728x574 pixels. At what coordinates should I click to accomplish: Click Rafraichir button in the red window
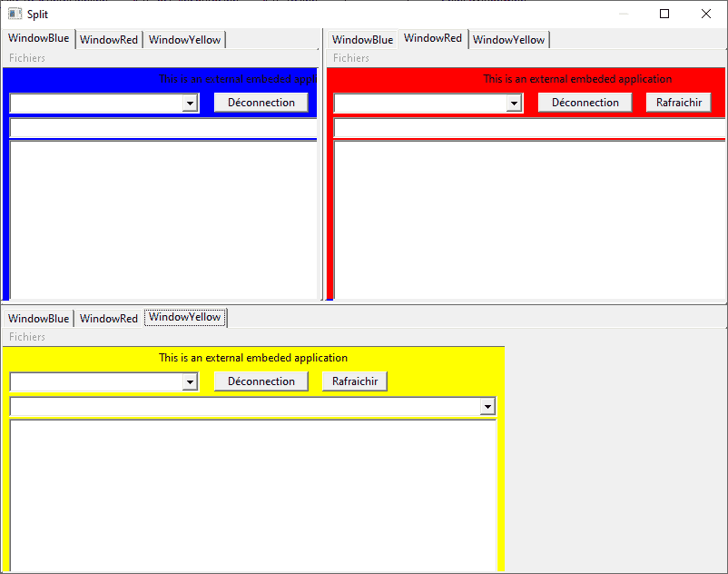tap(678, 103)
